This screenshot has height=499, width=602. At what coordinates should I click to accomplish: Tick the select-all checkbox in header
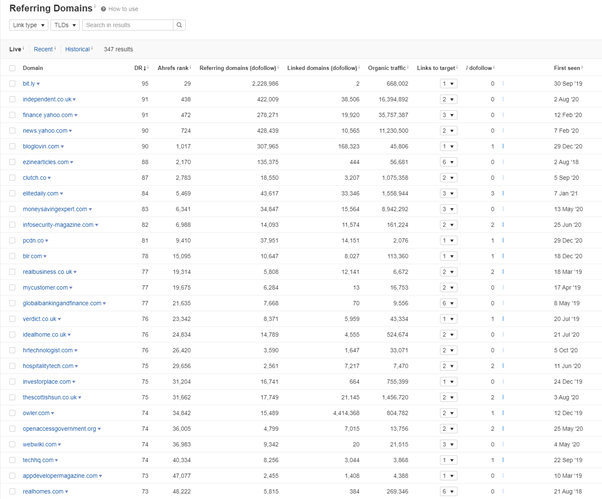[x=12, y=68]
